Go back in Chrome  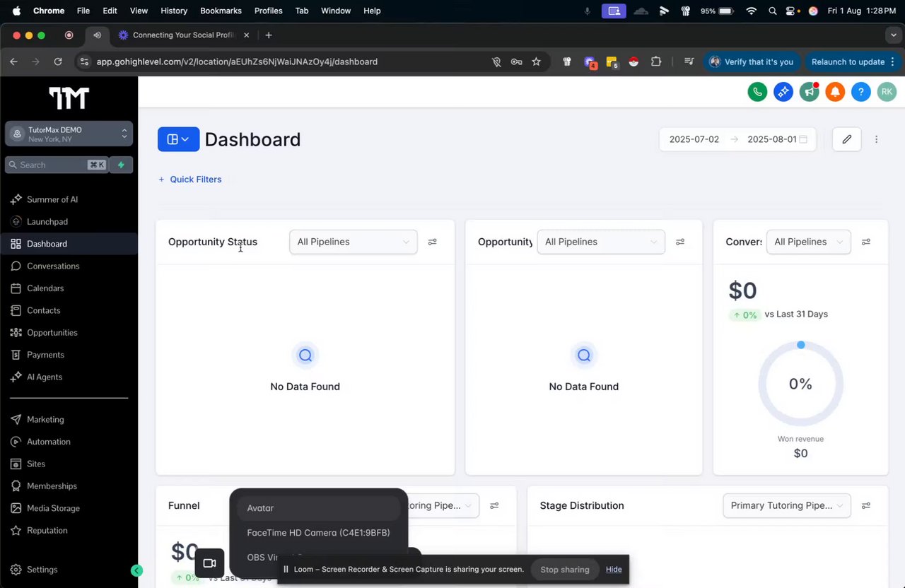pyautogui.click(x=13, y=61)
